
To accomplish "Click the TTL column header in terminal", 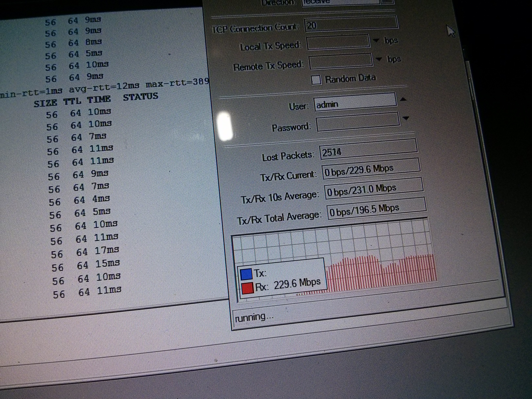I will [72, 101].
